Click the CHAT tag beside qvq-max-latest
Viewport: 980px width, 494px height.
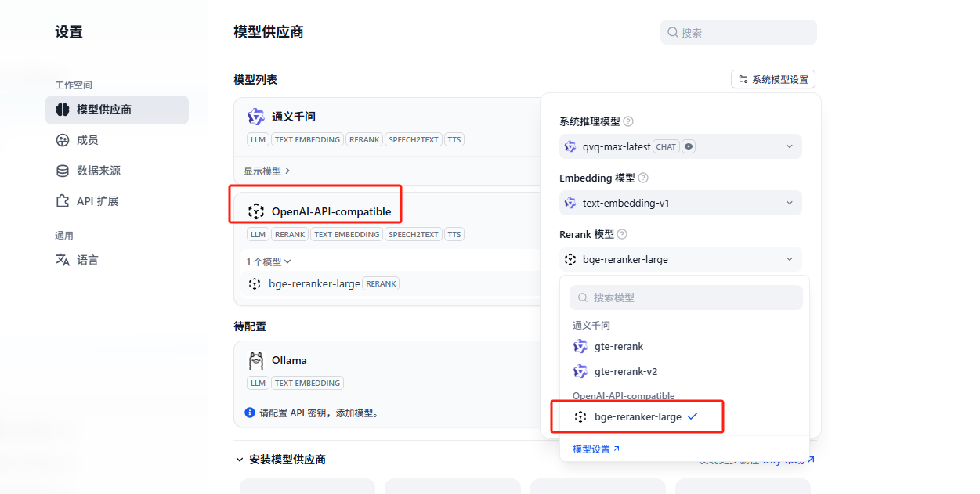(x=667, y=146)
